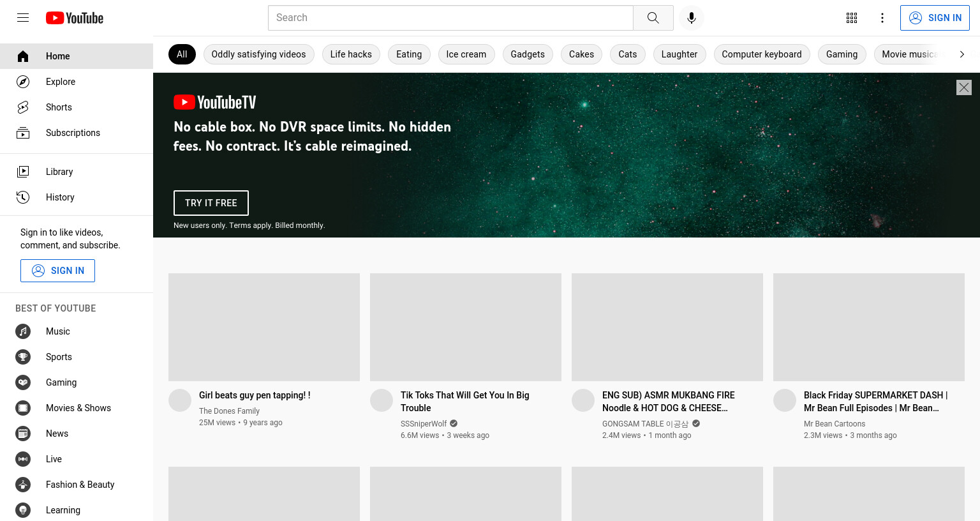Click the top-right SIGN IN button
This screenshot has width=980, height=521.
tap(935, 18)
